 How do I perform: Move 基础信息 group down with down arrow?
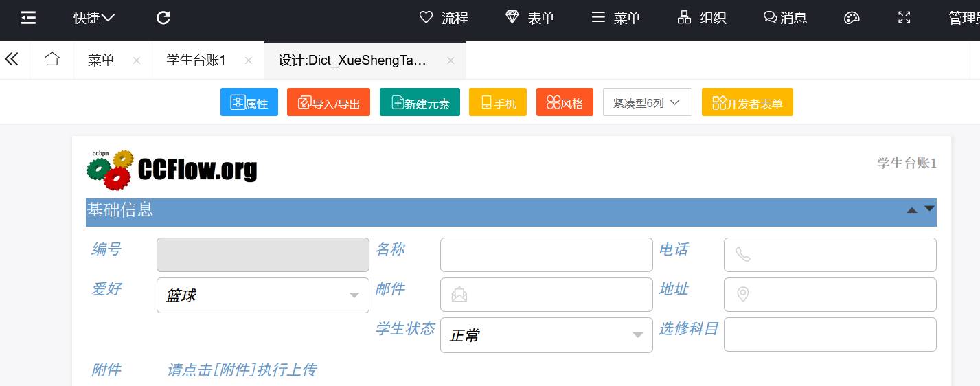(x=930, y=208)
